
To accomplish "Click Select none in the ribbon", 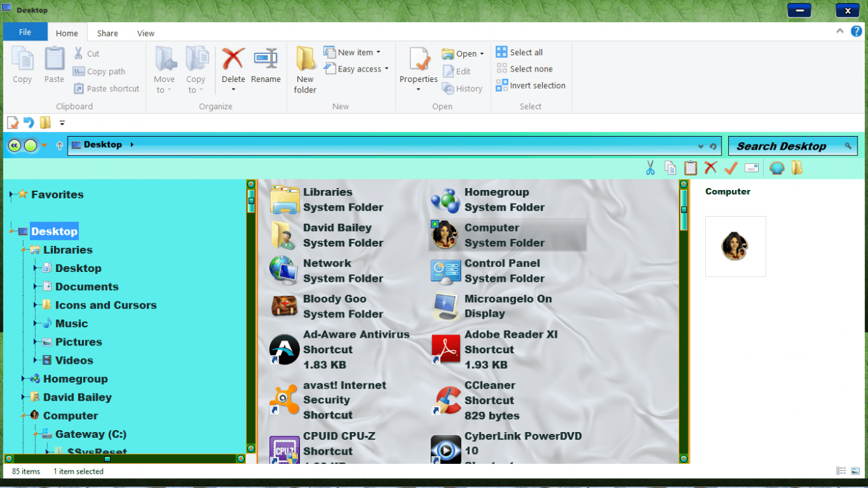I will [x=524, y=69].
